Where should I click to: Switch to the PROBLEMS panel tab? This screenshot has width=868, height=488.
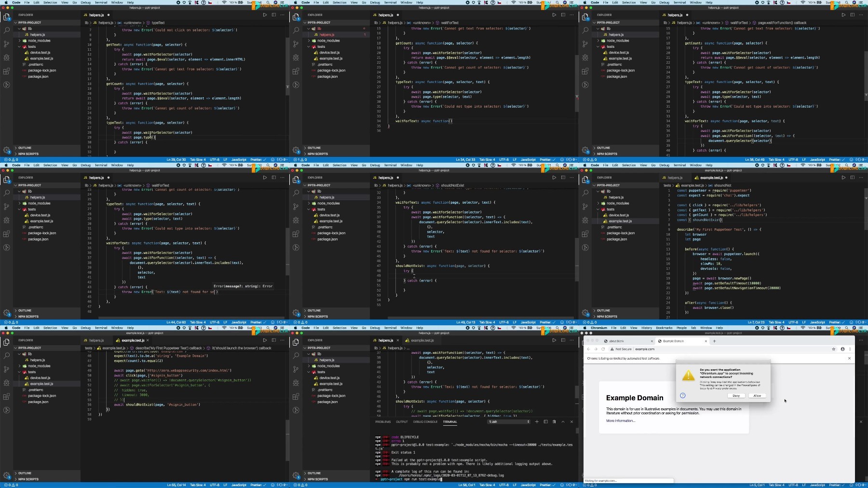(x=383, y=422)
